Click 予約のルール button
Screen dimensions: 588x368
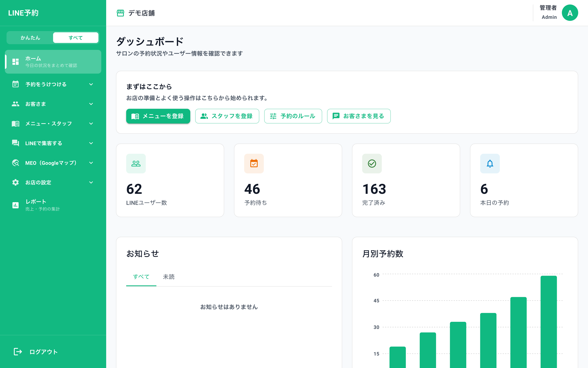(x=293, y=116)
